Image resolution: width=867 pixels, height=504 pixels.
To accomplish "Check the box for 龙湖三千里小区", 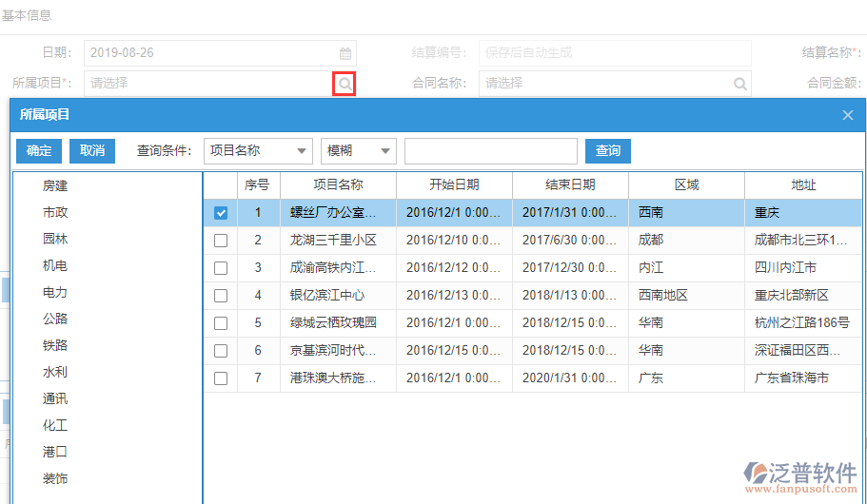I will click(221, 241).
